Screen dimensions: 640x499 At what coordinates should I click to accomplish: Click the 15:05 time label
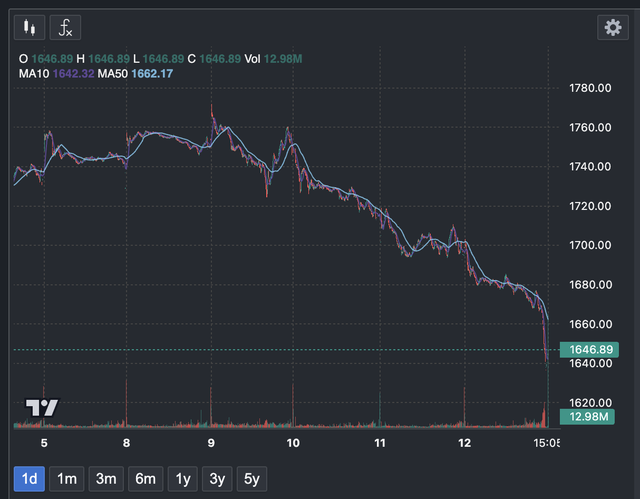[x=548, y=441]
